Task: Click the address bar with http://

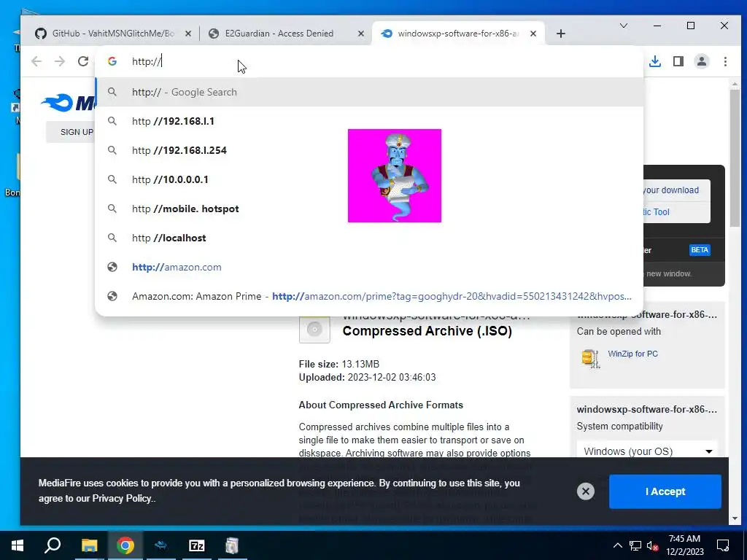Action: (x=369, y=61)
